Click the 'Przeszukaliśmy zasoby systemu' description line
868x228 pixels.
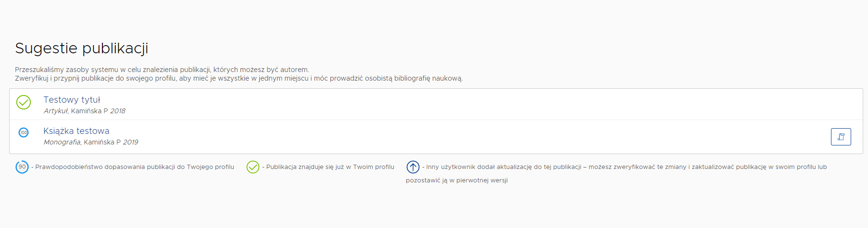[x=162, y=70]
